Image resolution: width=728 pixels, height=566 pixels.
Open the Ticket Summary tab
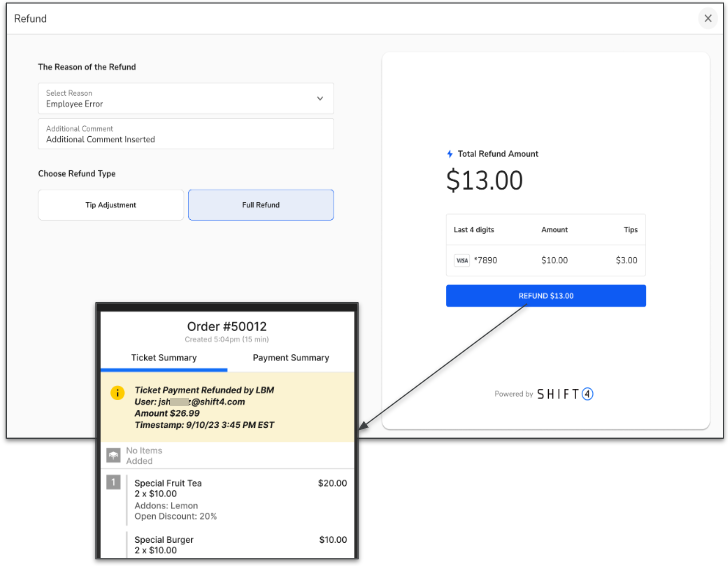pyautogui.click(x=164, y=357)
